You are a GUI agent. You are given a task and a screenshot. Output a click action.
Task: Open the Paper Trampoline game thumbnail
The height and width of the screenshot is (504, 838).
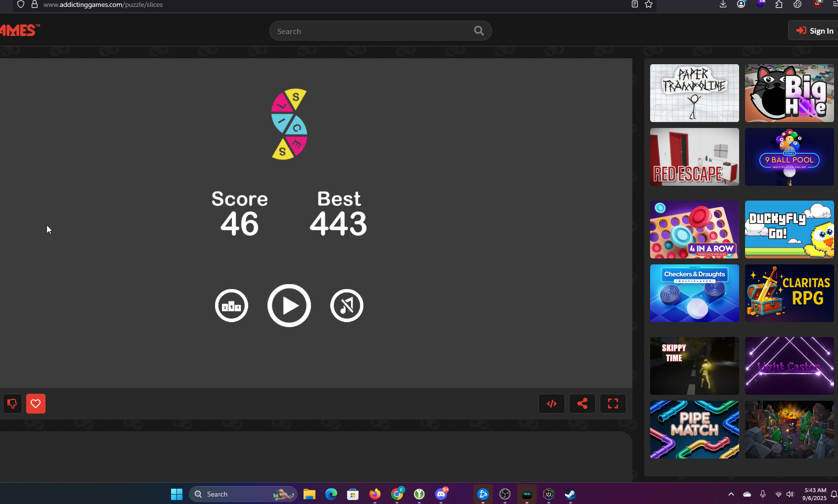(x=694, y=93)
